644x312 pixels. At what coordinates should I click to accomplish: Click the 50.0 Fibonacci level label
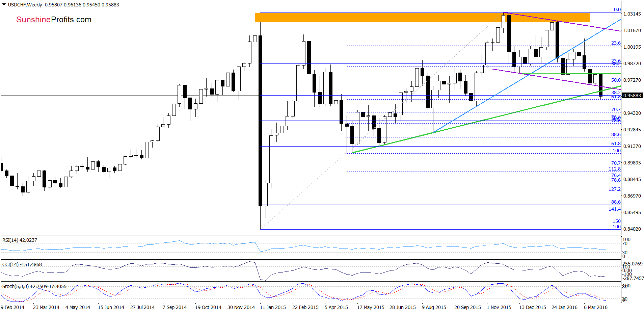(616, 80)
